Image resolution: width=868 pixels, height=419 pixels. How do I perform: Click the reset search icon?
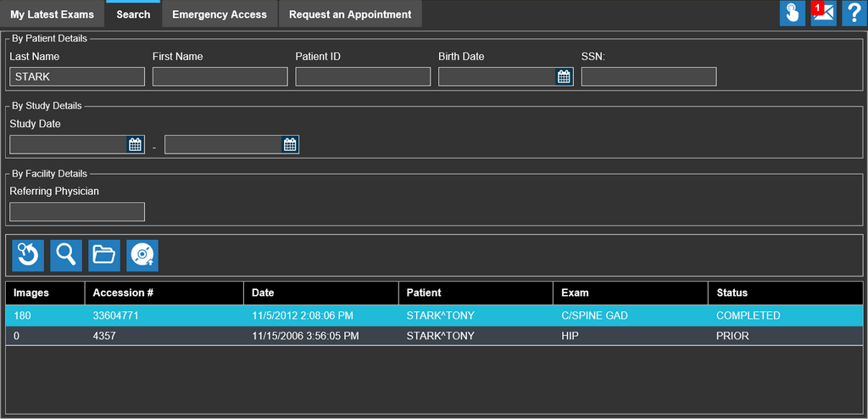point(28,254)
